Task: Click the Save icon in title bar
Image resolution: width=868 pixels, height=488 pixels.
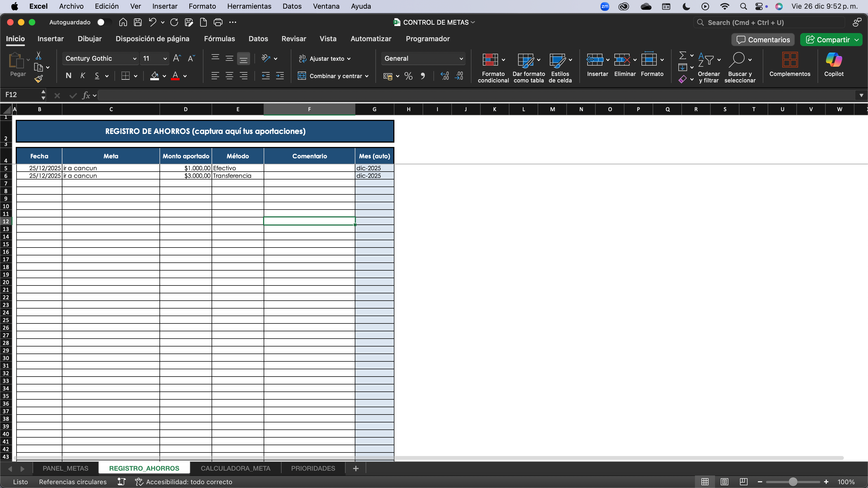Action: (138, 22)
